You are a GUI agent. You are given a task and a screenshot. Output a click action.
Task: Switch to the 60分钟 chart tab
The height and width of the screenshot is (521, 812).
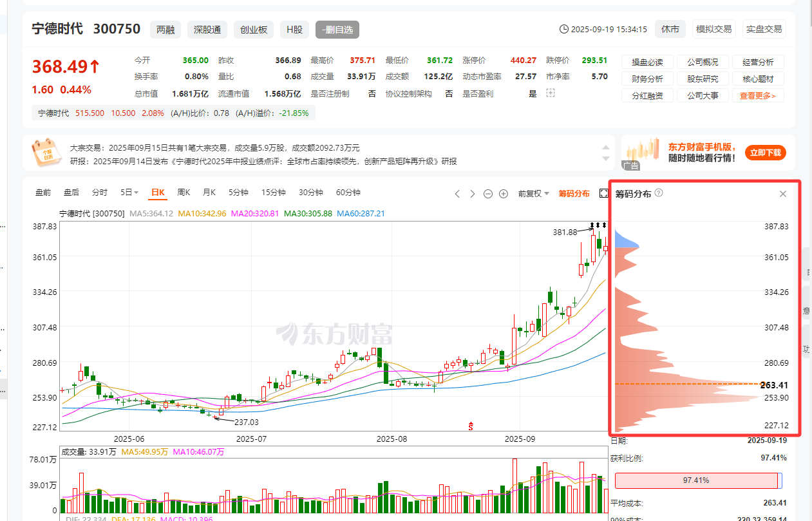(x=348, y=192)
